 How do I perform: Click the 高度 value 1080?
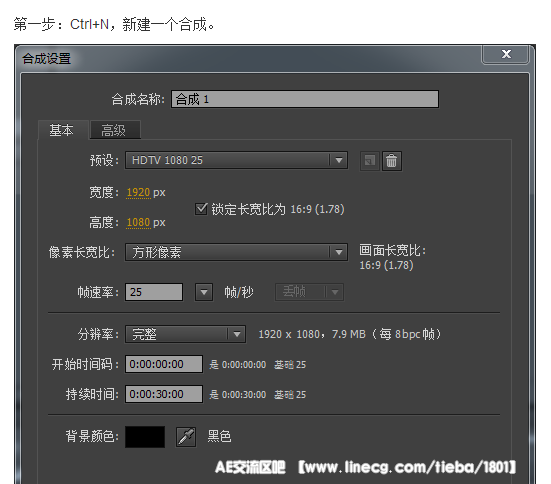138,222
